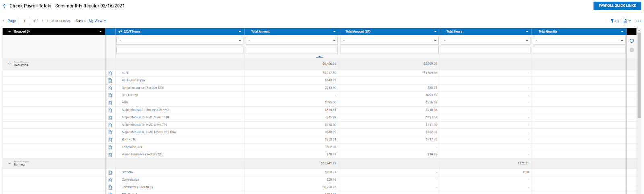The width and height of the screenshot is (644, 194).
Task: Open the document icon for the Birthday row
Action: click(110, 173)
